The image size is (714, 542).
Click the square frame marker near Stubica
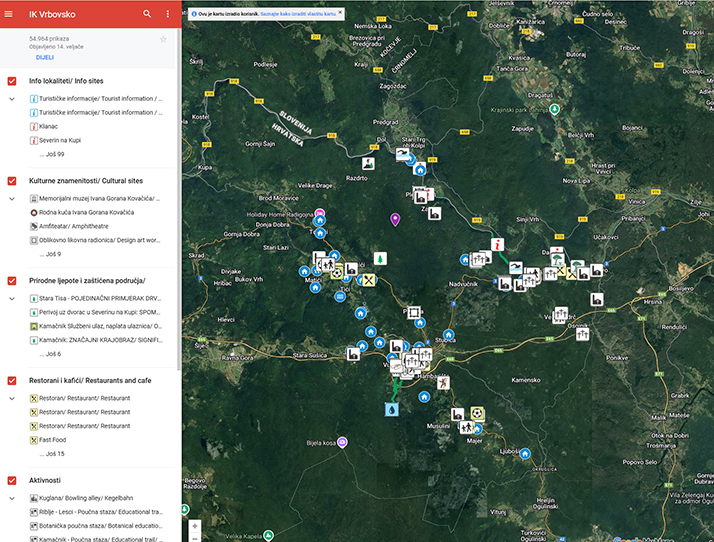(x=414, y=312)
